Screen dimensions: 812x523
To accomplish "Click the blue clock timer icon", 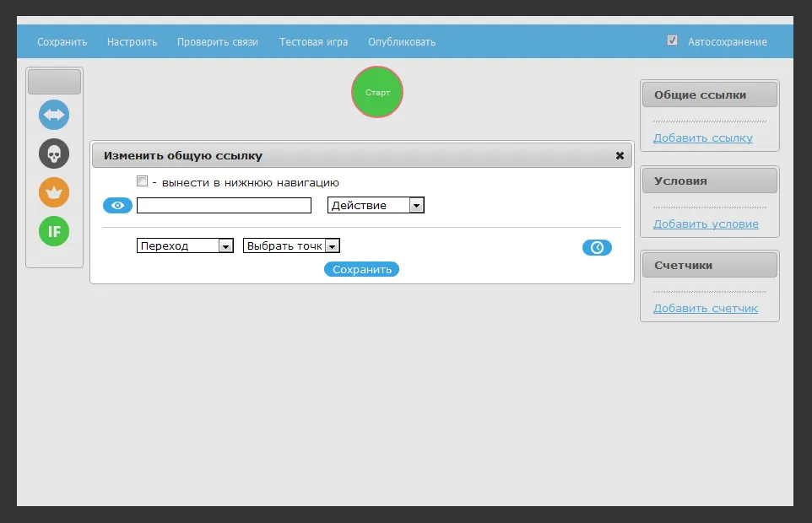I will point(597,247).
